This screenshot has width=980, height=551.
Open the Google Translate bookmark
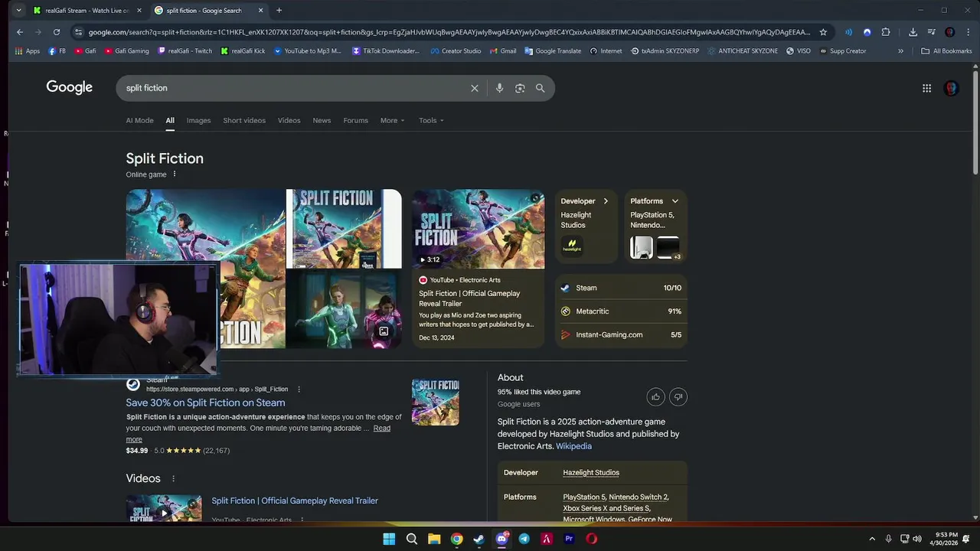pyautogui.click(x=553, y=51)
